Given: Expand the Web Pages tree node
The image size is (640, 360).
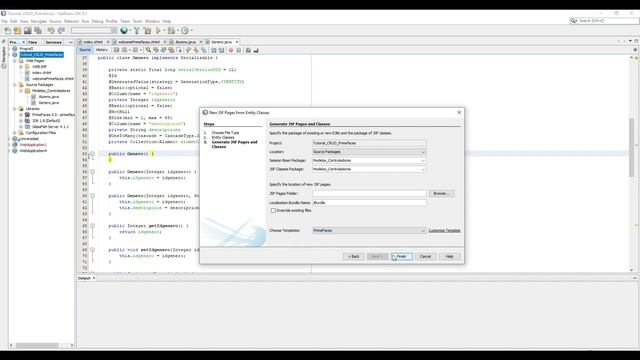Looking at the screenshot, I should click(x=15, y=60).
